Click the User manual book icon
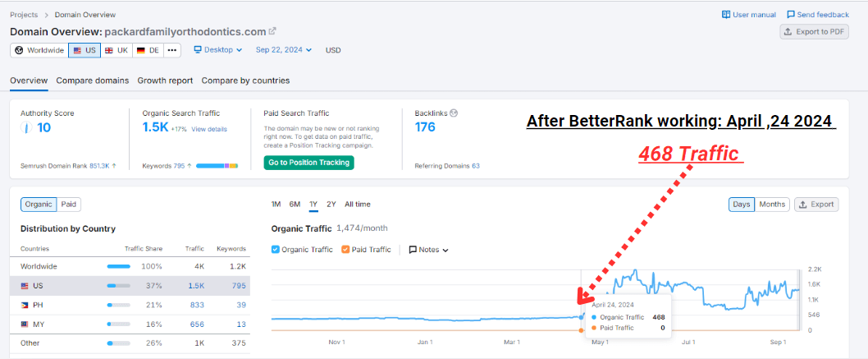This screenshot has width=868, height=359. pyautogui.click(x=726, y=15)
